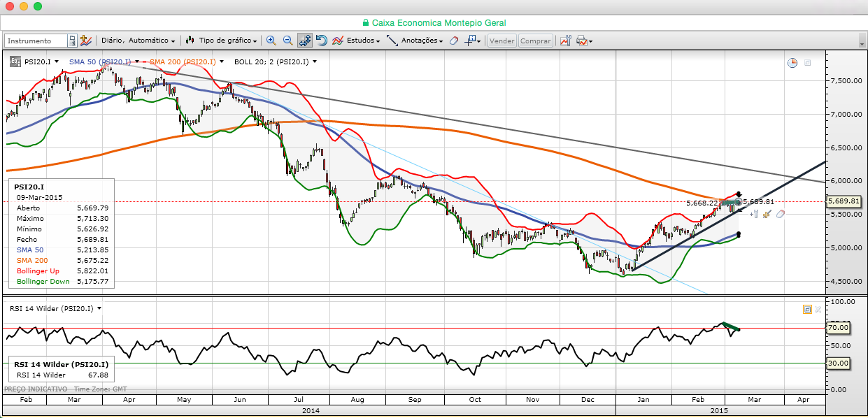Click the undo/reset zoom arrow icon
Viewport: 868px width, 418px height.
coord(322,41)
